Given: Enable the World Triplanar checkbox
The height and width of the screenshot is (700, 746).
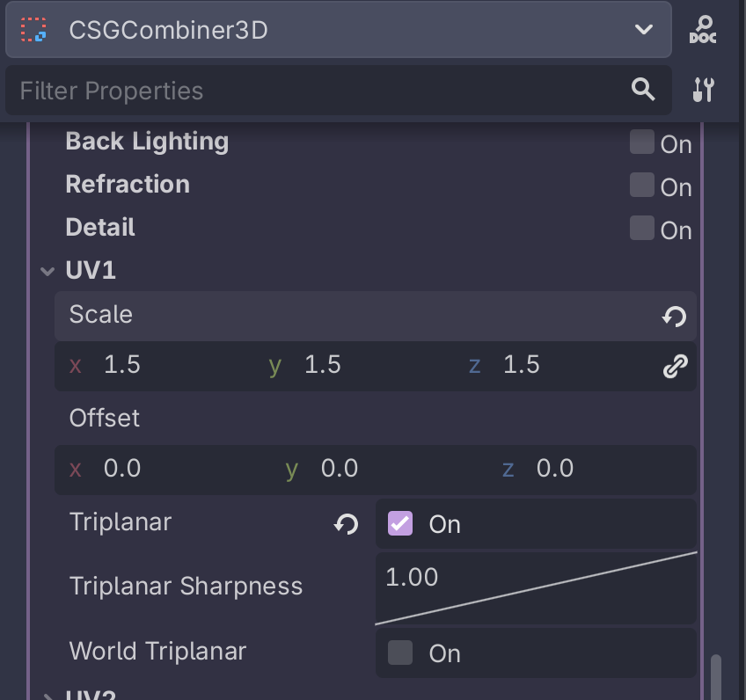Looking at the screenshot, I should point(400,653).
